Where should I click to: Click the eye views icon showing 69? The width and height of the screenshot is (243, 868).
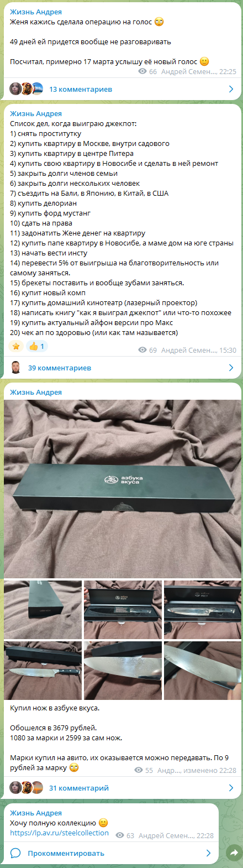[x=142, y=350]
